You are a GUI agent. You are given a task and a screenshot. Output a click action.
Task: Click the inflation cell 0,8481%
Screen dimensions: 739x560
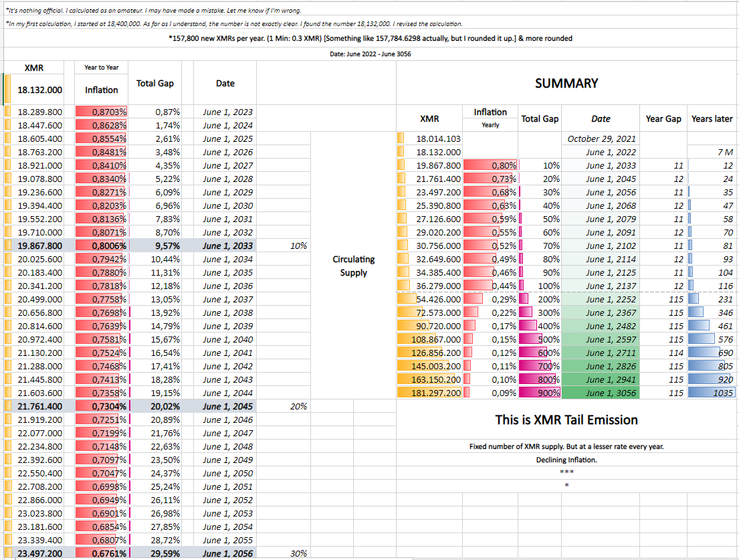tap(102, 152)
